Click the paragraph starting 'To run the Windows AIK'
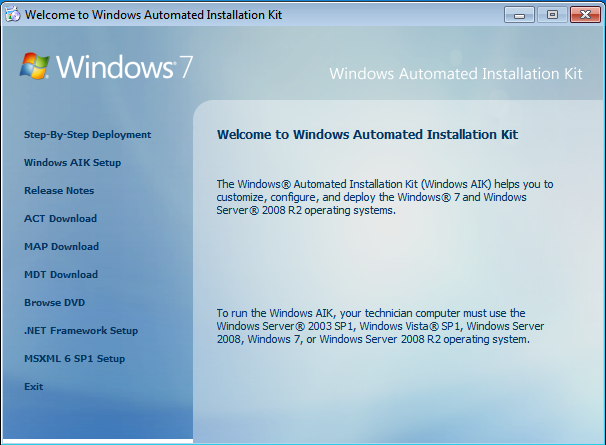 click(x=380, y=326)
